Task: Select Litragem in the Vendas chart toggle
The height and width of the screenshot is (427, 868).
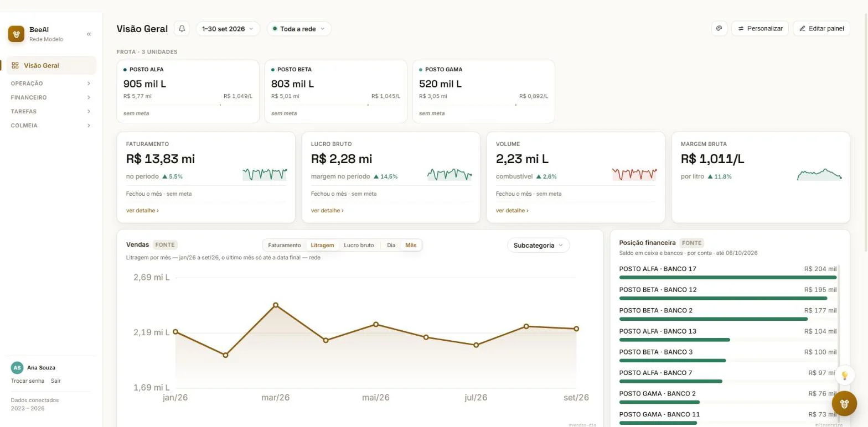Action: point(322,245)
